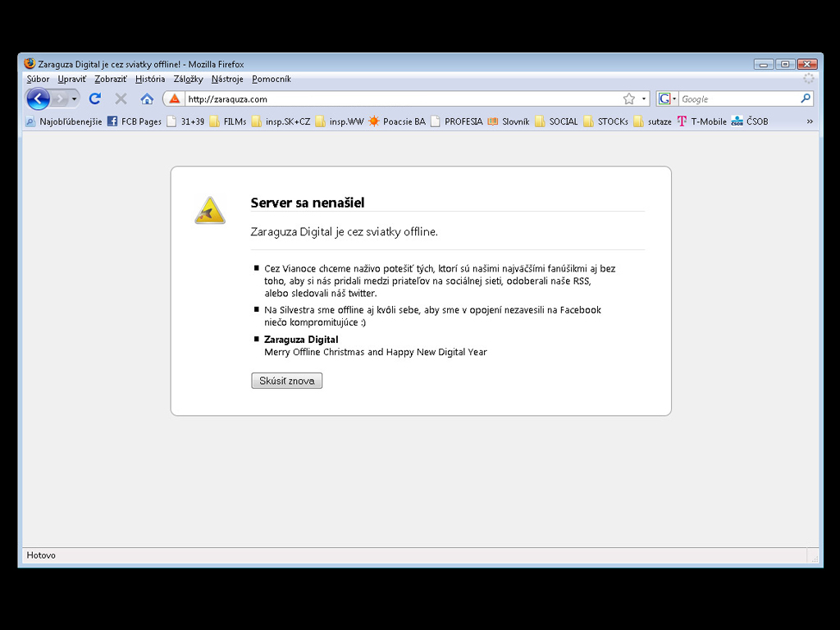Open the PROFESIA bookmark

(456, 121)
